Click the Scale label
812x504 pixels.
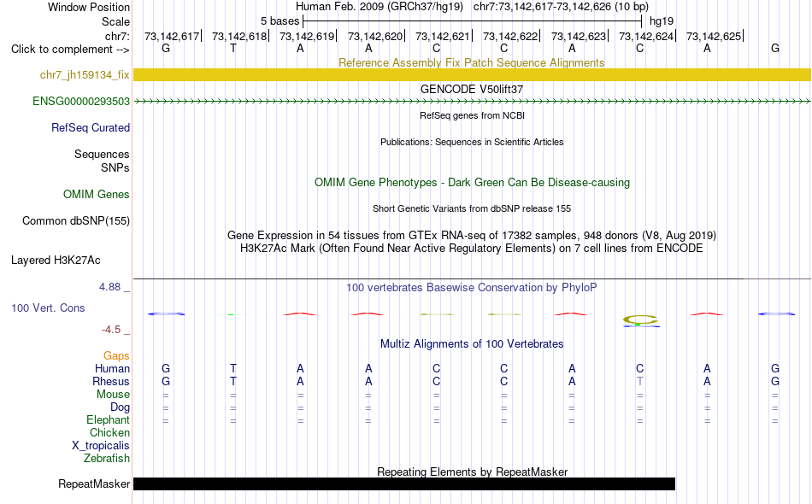point(115,21)
